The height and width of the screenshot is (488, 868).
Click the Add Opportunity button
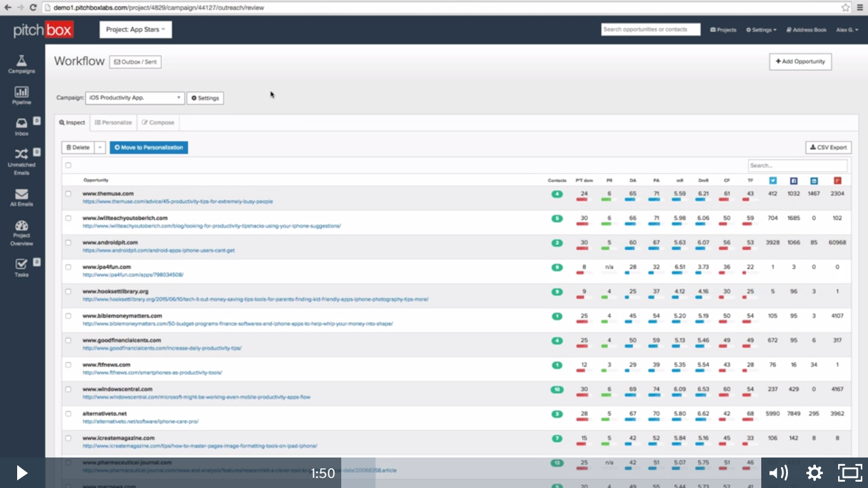pyautogui.click(x=801, y=62)
